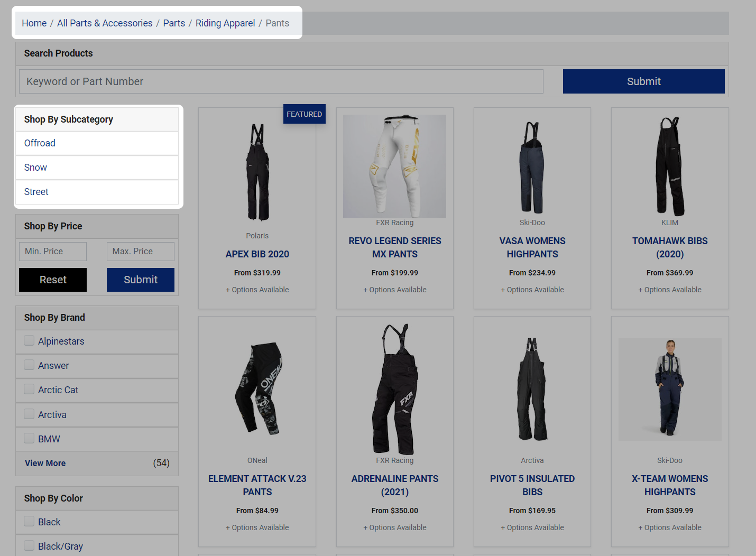Open Vasa Womens Highpants product image
The image size is (756, 556).
coord(532,167)
